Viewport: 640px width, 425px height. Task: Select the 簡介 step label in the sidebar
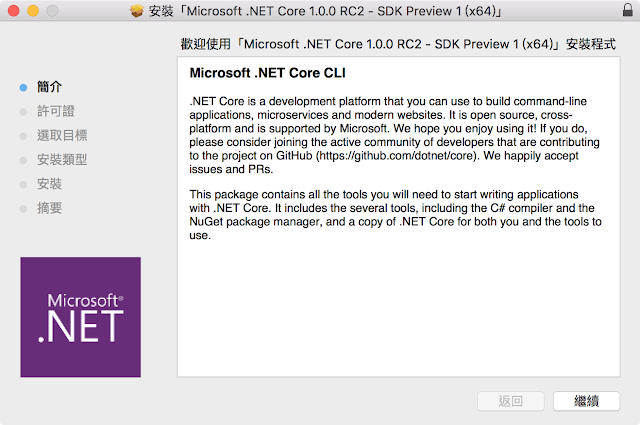pos(49,87)
